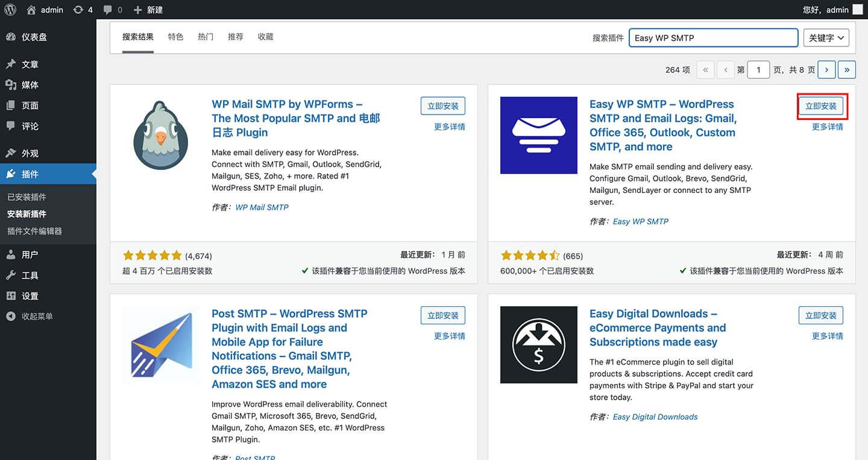Image resolution: width=868 pixels, height=460 pixels.
Task: Open 更多详情 for Easy WP SMTP
Action: coord(828,127)
